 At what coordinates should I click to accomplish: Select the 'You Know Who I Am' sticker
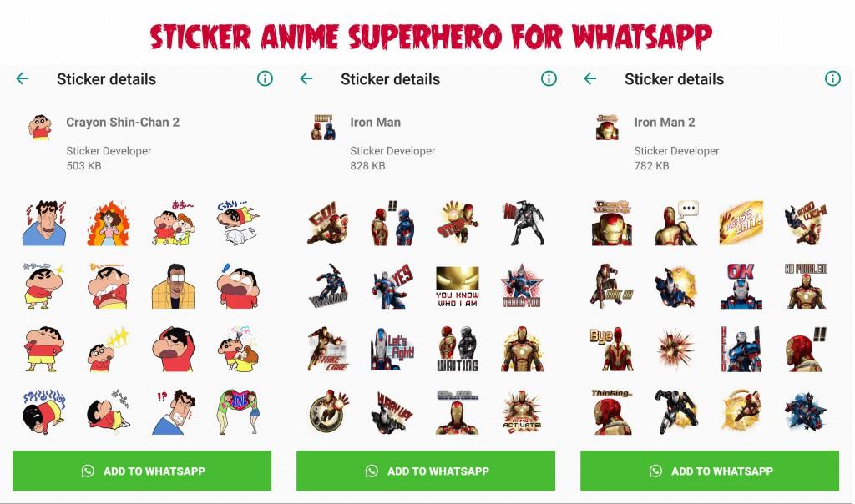[x=458, y=286]
